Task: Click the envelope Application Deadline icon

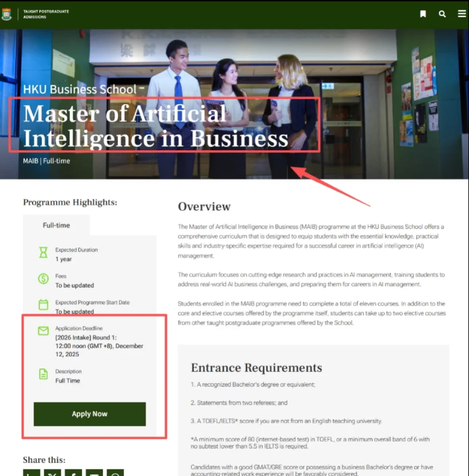Action: (x=43, y=330)
